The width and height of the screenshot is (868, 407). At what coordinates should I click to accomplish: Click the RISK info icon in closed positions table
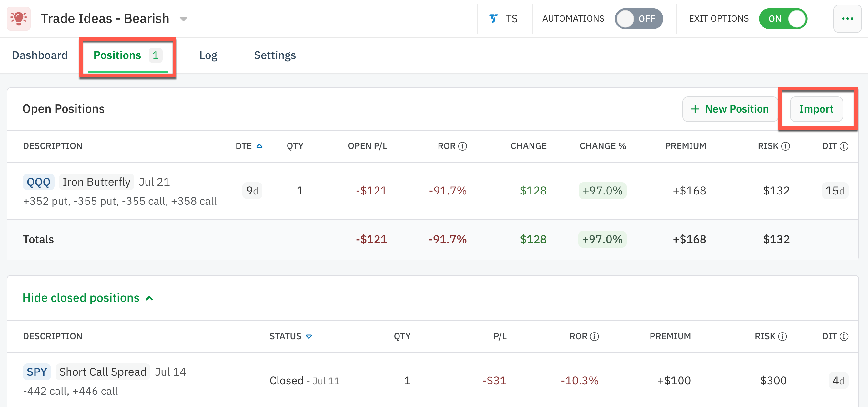pos(783,336)
